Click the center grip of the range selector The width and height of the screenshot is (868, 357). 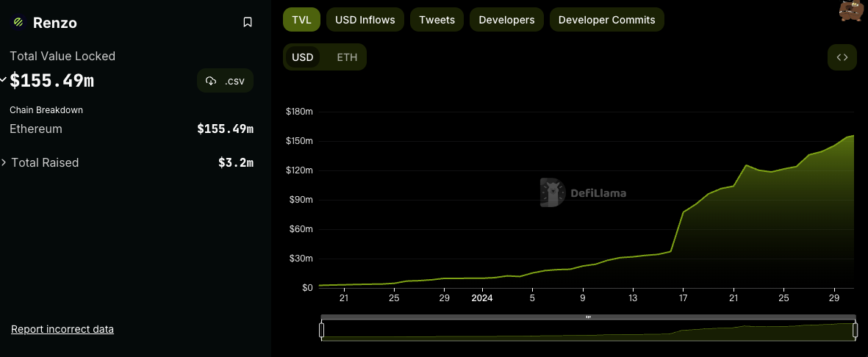[588, 317]
